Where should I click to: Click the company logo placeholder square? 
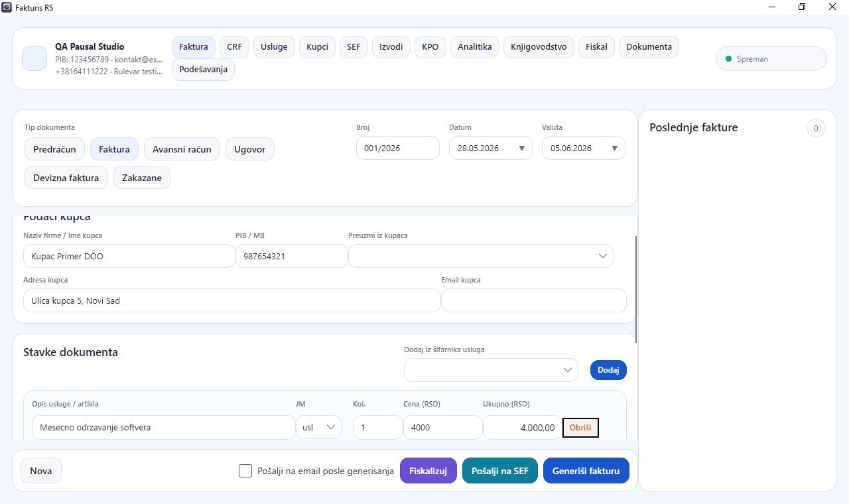pos(34,58)
